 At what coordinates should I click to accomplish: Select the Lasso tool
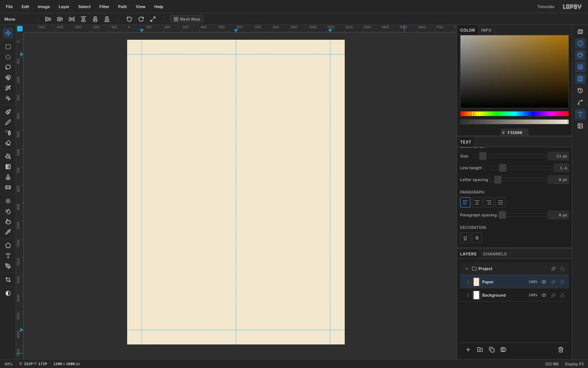(x=8, y=67)
